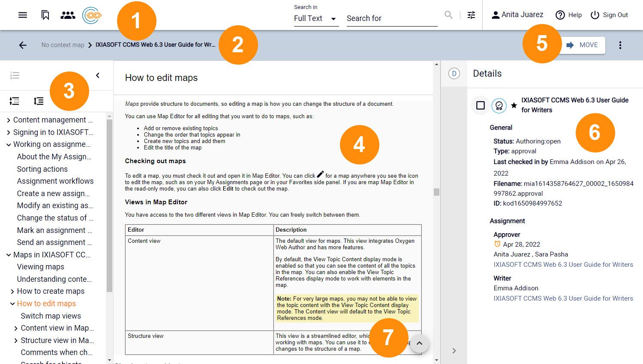This screenshot has height=364, width=643.
Task: Open the vertical three-dot more menu
Action: tap(620, 45)
